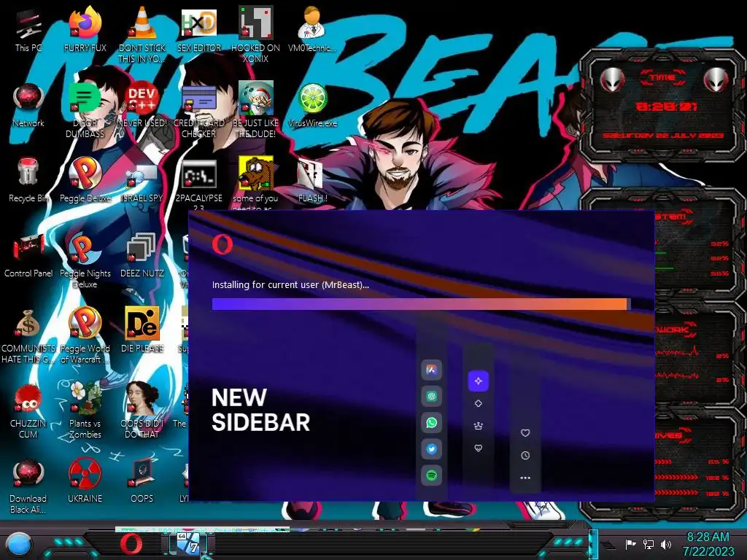Open the VLC cone shortcut DONT STICK THIS

(142, 34)
